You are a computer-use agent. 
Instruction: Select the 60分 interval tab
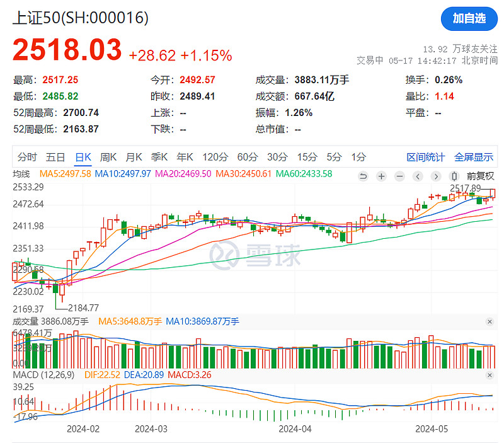click(248, 157)
